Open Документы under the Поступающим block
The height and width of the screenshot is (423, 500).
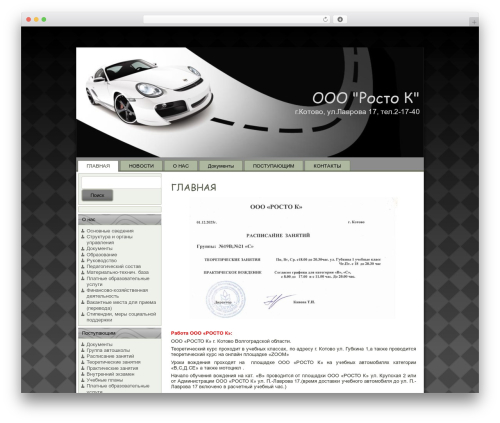point(99,344)
